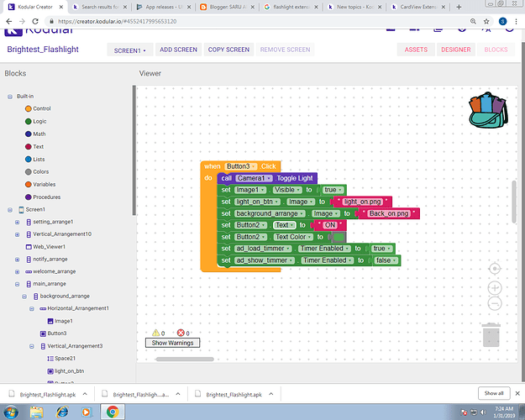Open the Assets tab
Image resolution: width=525 pixels, height=420 pixels.
click(416, 50)
